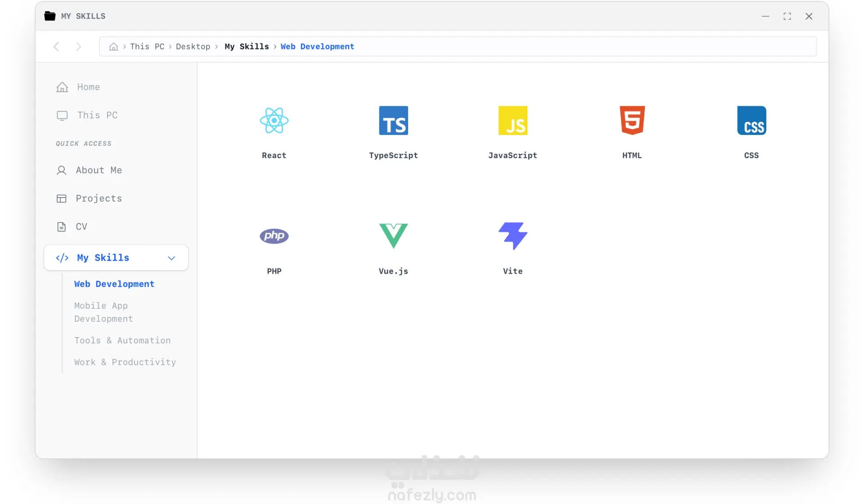Click the TypeScript label text
The image size is (864, 504).
click(x=393, y=155)
